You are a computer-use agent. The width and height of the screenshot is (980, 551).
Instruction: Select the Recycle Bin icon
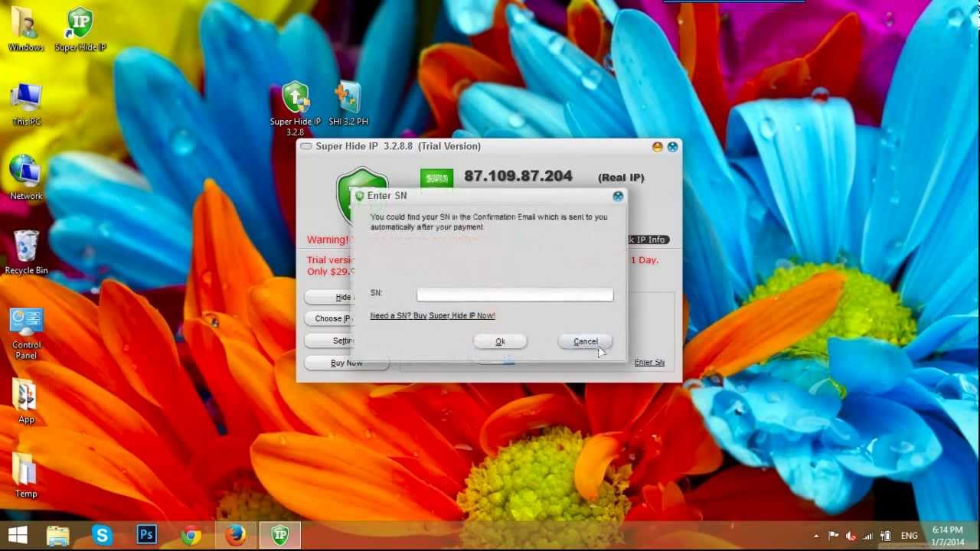tap(26, 253)
